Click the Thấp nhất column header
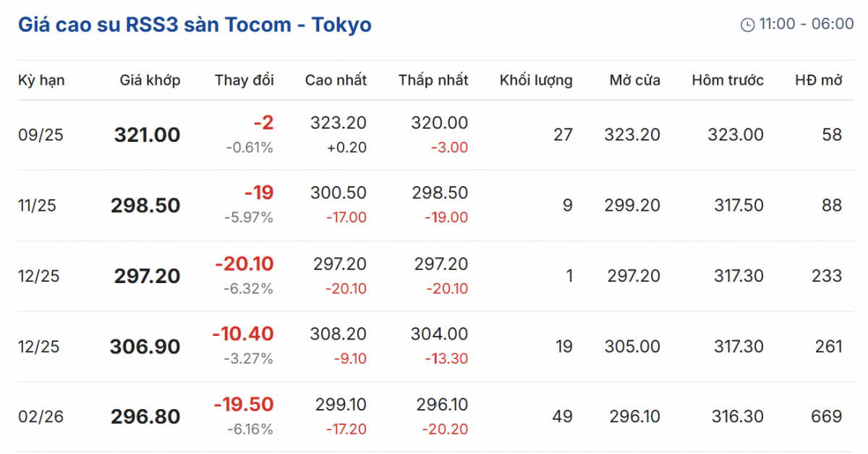Screen dimensions: 868x454 [433, 80]
